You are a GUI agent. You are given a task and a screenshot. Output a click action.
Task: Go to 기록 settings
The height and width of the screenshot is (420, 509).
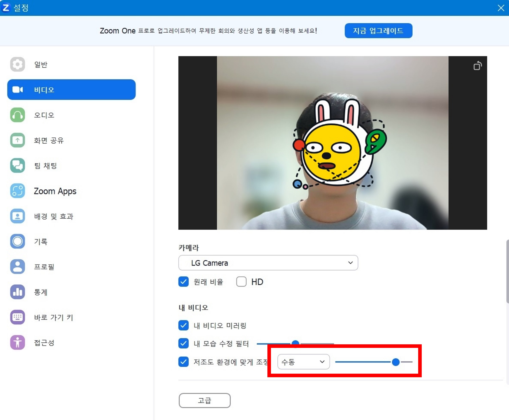click(71, 241)
